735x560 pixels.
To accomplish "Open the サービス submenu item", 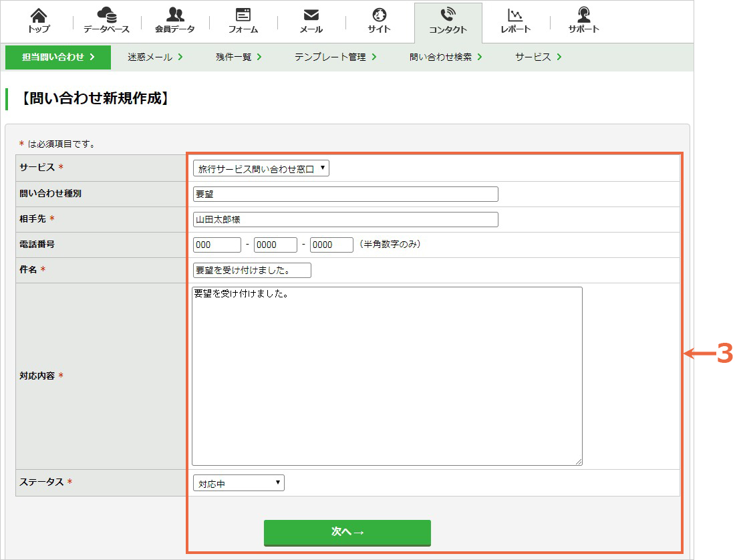I will [538, 57].
